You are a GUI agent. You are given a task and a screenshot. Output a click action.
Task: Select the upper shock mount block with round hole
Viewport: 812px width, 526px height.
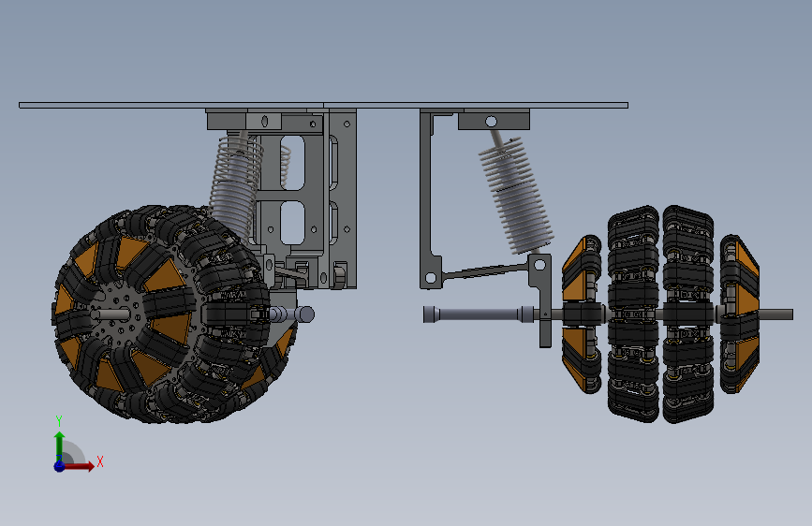[494, 121]
